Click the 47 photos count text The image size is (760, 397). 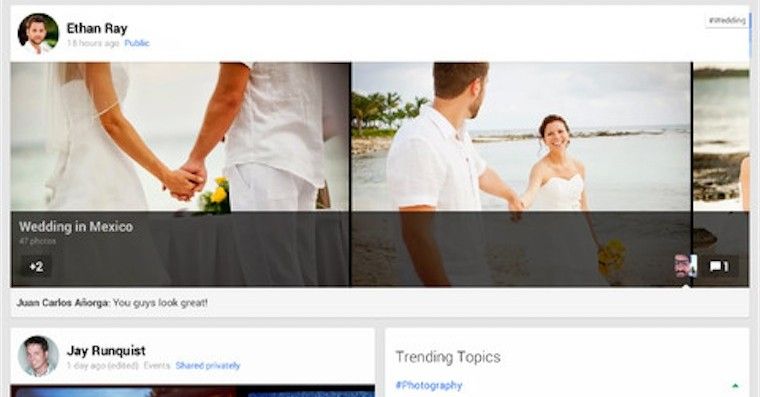(37, 241)
